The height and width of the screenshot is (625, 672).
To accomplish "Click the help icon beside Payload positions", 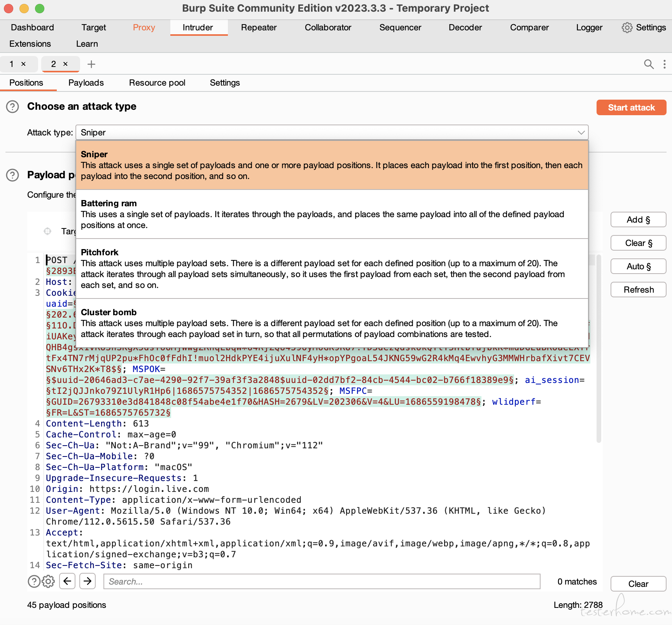I will point(12,175).
